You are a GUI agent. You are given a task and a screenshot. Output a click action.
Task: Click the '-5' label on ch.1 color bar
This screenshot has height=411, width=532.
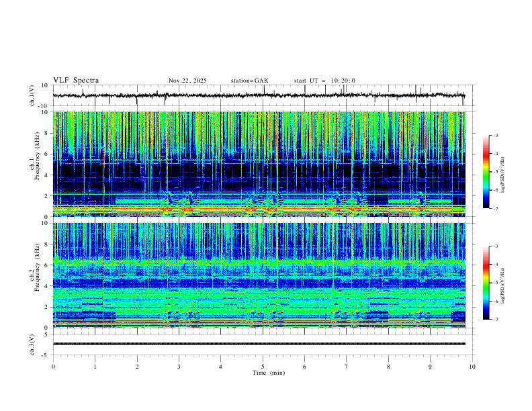pos(495,172)
